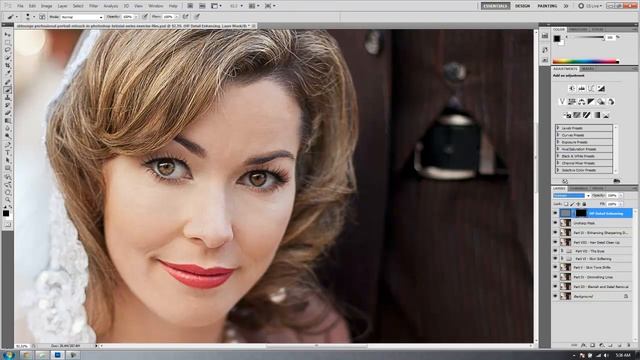Open the File menu
This screenshot has height=360, width=640.
tap(20, 6)
